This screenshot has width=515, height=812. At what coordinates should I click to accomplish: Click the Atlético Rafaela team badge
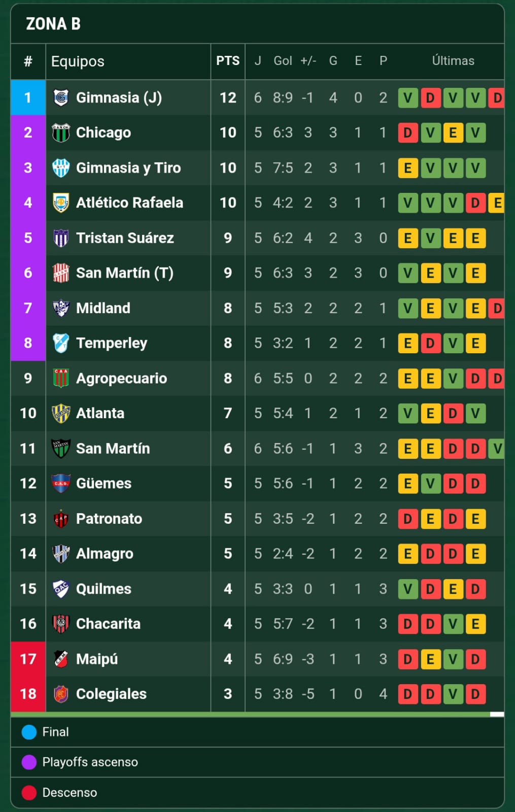click(x=61, y=203)
